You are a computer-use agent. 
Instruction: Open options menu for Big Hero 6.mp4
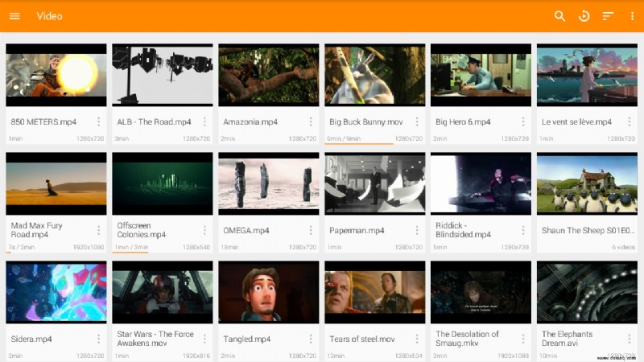pos(523,121)
